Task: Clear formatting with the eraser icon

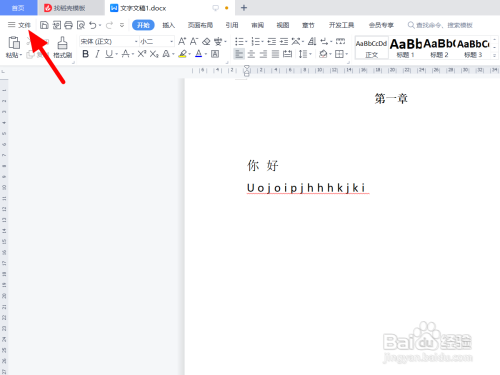Action: (x=206, y=41)
